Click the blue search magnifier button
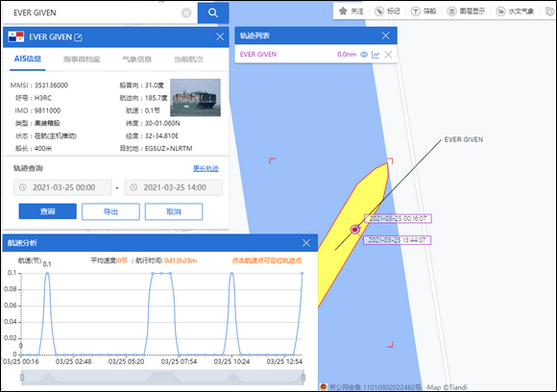557x392 pixels. (213, 12)
